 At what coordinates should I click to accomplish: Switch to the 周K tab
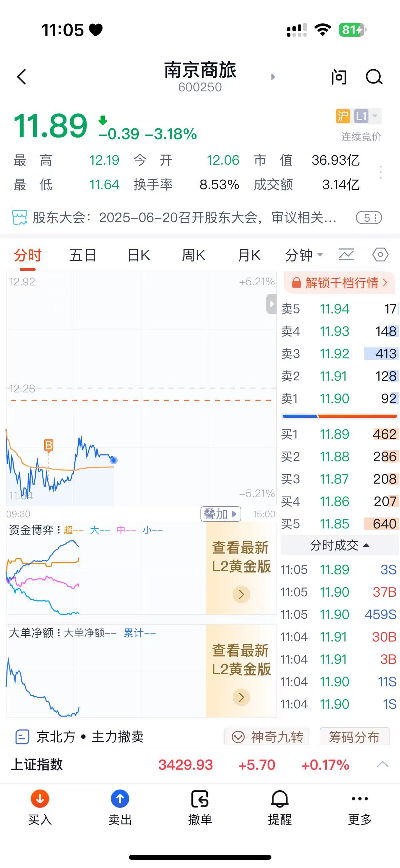(x=194, y=255)
